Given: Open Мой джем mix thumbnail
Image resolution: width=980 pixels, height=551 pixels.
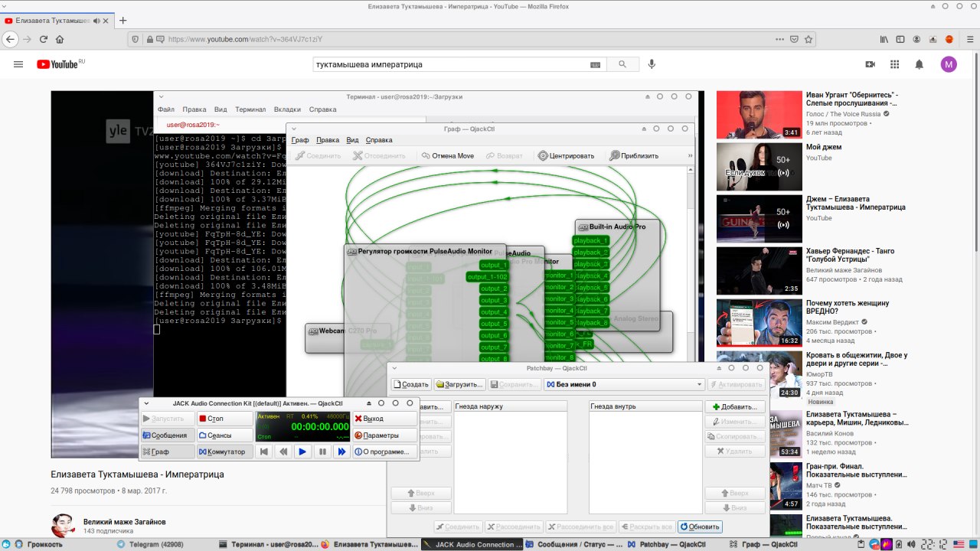Looking at the screenshot, I should (x=759, y=167).
